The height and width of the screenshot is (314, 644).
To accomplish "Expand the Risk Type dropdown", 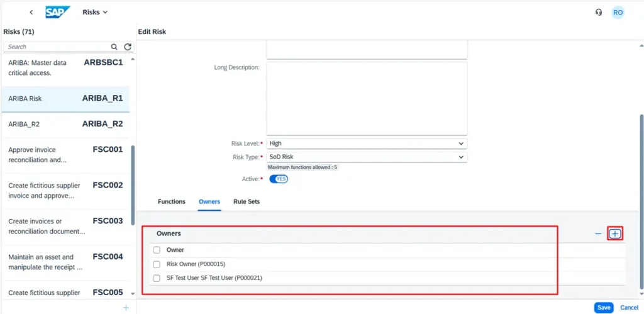I will tap(367, 157).
